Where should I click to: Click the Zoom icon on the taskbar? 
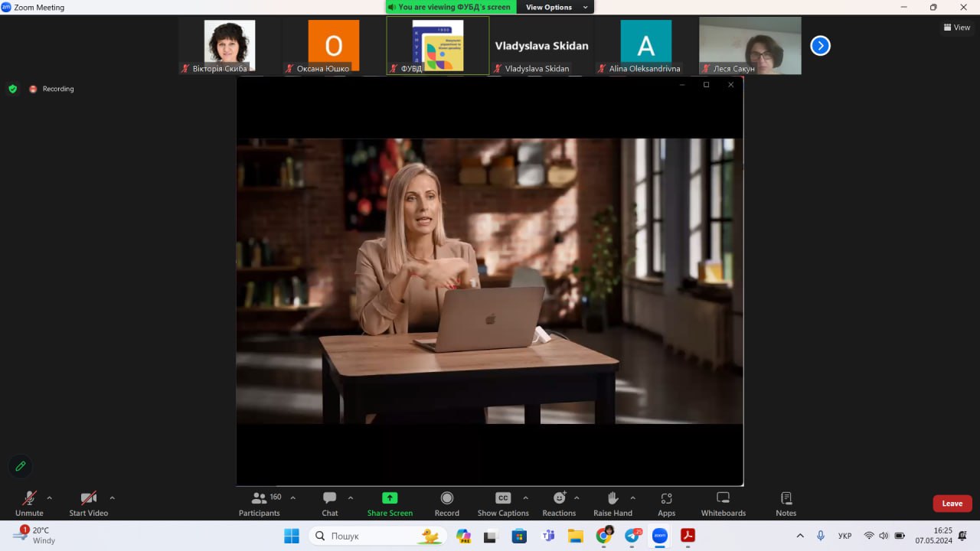click(x=660, y=536)
